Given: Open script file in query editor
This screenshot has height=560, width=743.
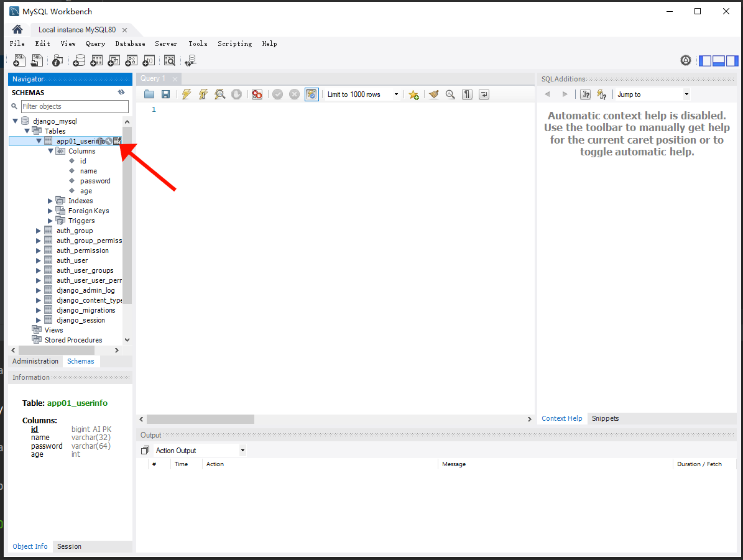Looking at the screenshot, I should click(149, 94).
